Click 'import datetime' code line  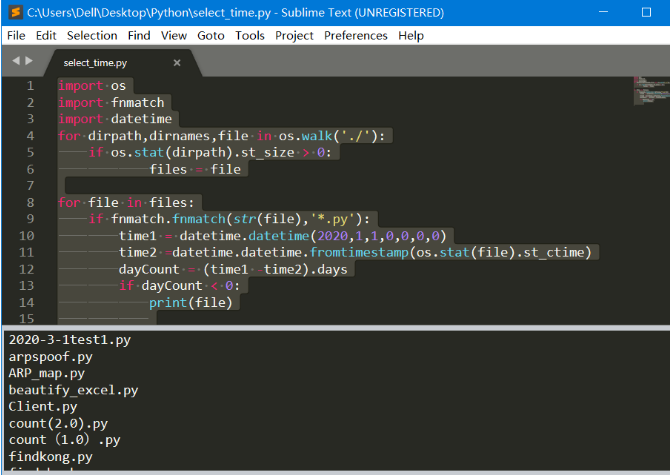coord(115,119)
